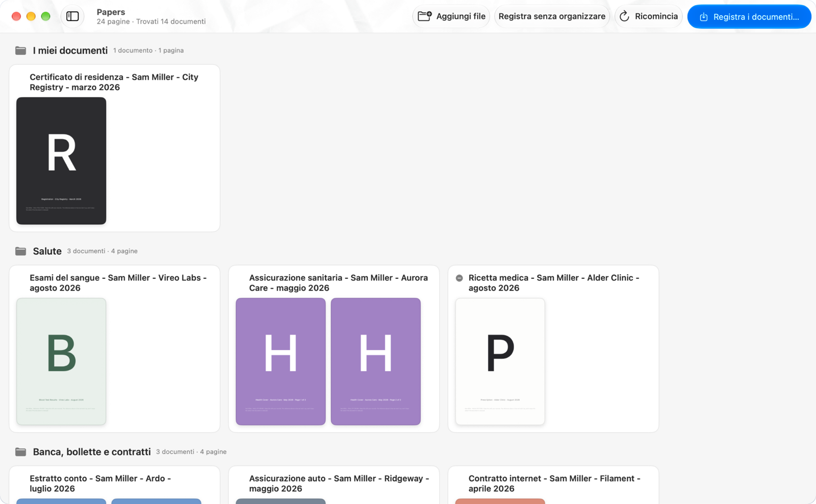This screenshot has height=504, width=816.
Task: Click the Banca, bollette e contratti folder icon
Action: (20, 452)
